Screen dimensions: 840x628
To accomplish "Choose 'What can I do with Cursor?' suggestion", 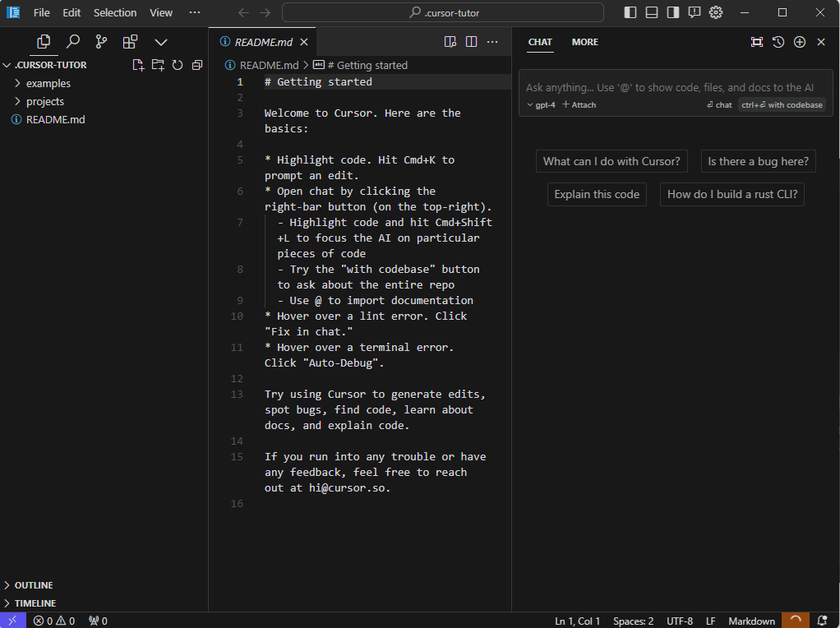I will 612,161.
